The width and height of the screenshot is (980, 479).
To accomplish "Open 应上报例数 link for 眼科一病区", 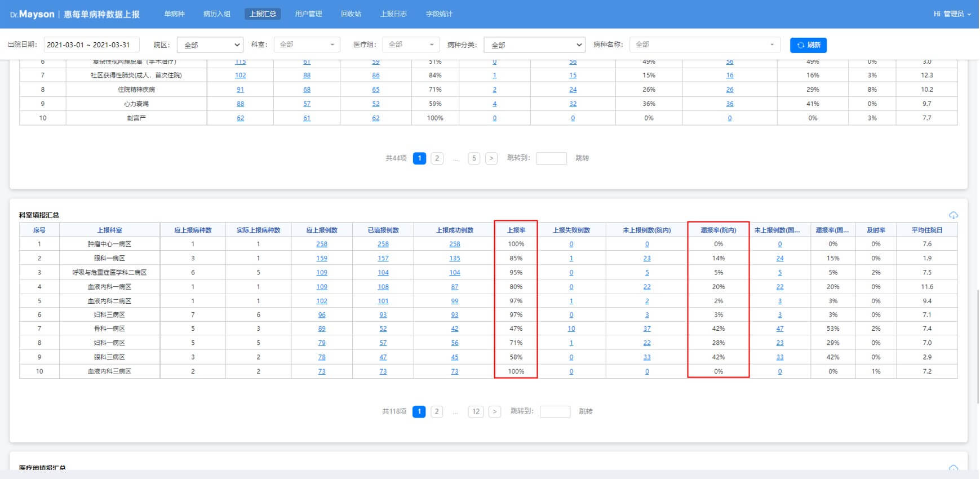I will click(x=322, y=258).
